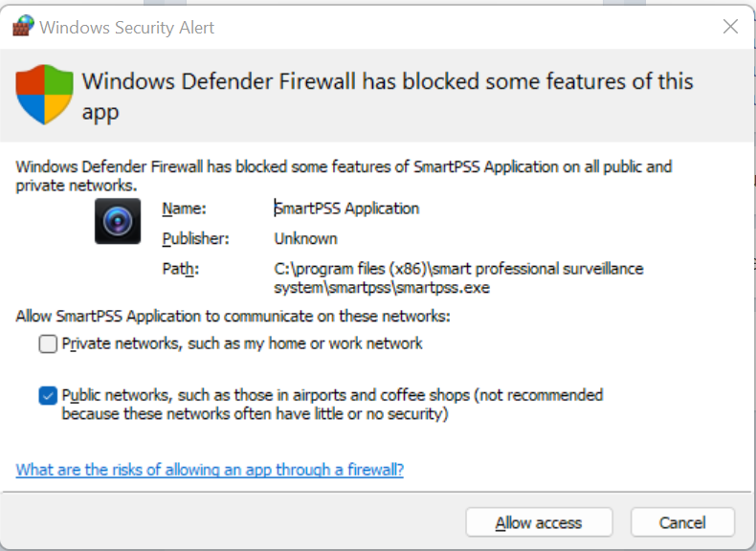Open the firewall risks help link

pos(210,470)
